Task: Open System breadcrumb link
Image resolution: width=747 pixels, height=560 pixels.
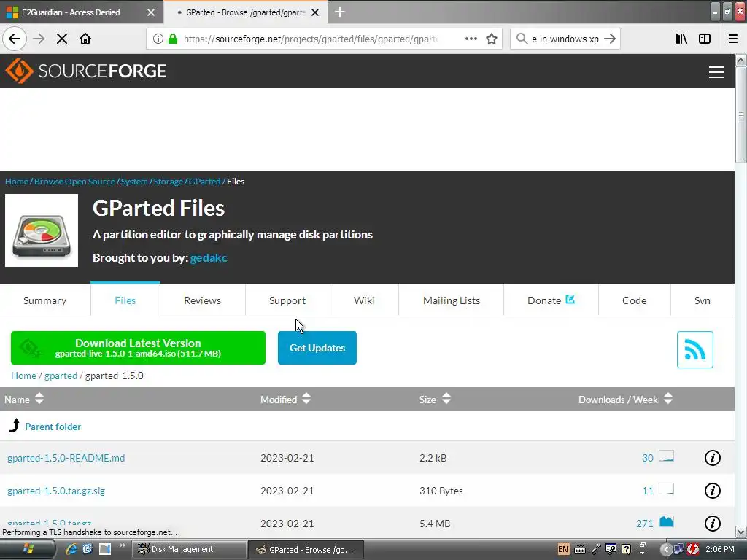Action: (x=134, y=182)
